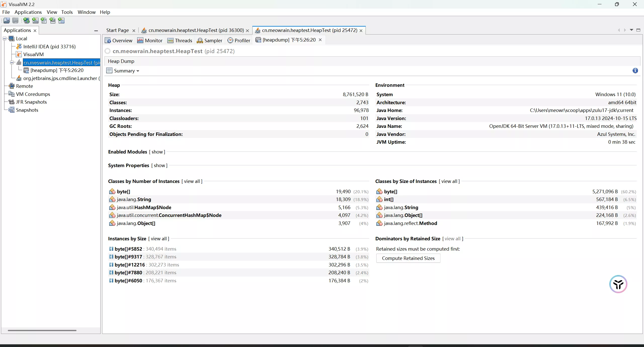Select IntelliJ IDEA node in Applications tree
Viewport: 644px width, 347px height.
(x=49, y=47)
